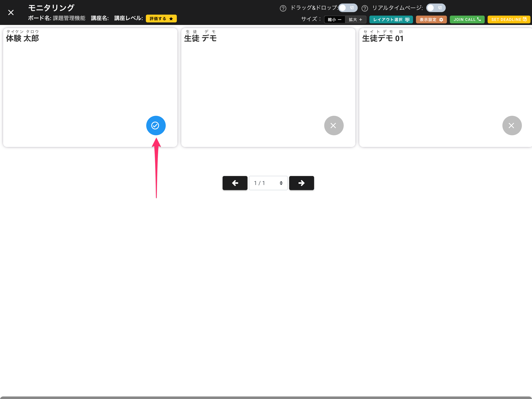This screenshot has height=399, width=532.
Task: Shrink card size with 縮小 button
Action: pyautogui.click(x=335, y=19)
